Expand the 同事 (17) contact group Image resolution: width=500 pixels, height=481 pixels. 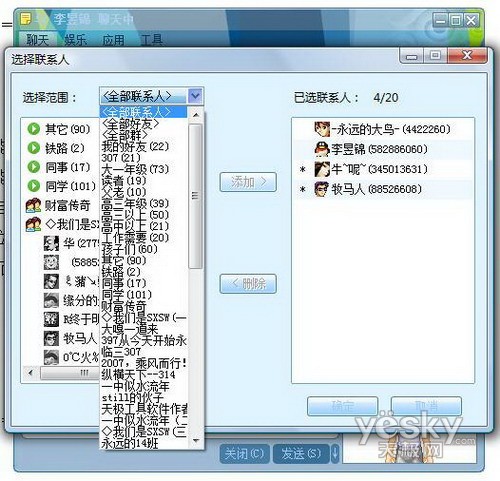33,167
